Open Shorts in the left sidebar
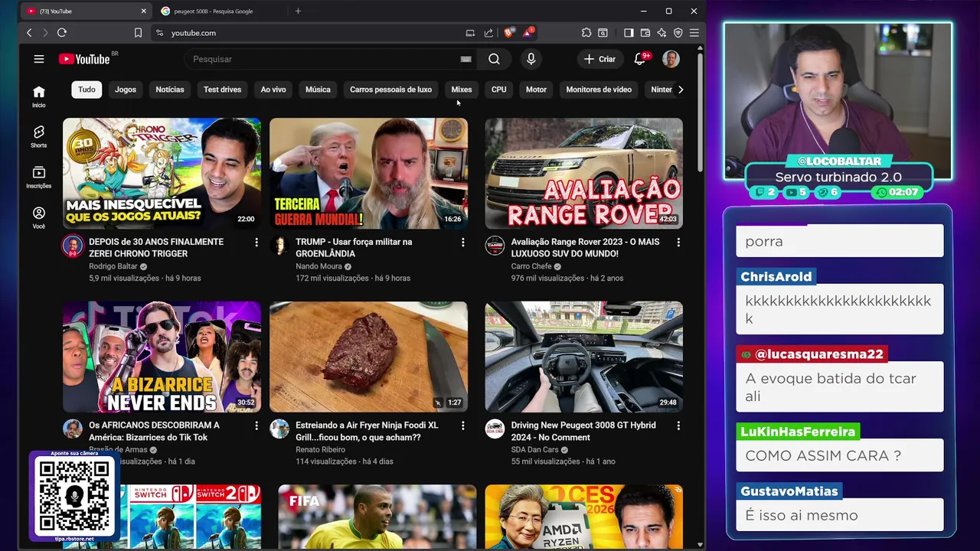 [x=39, y=136]
